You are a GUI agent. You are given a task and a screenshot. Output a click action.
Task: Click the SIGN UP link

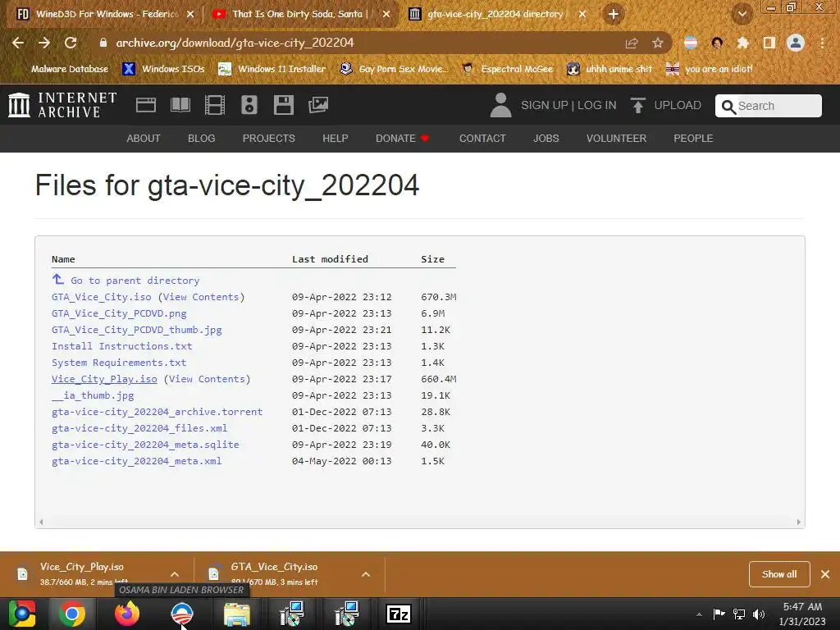pos(545,105)
